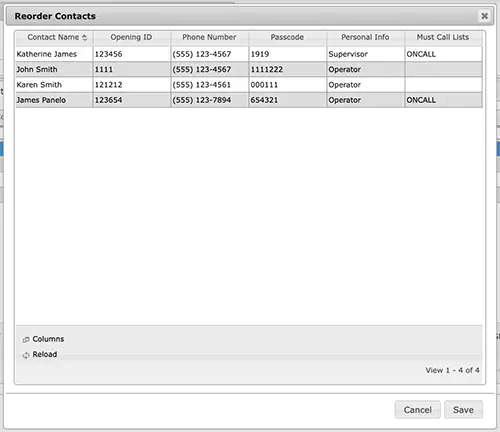The height and width of the screenshot is (432, 500).
Task: Reload the contacts grid
Action: pos(40,354)
